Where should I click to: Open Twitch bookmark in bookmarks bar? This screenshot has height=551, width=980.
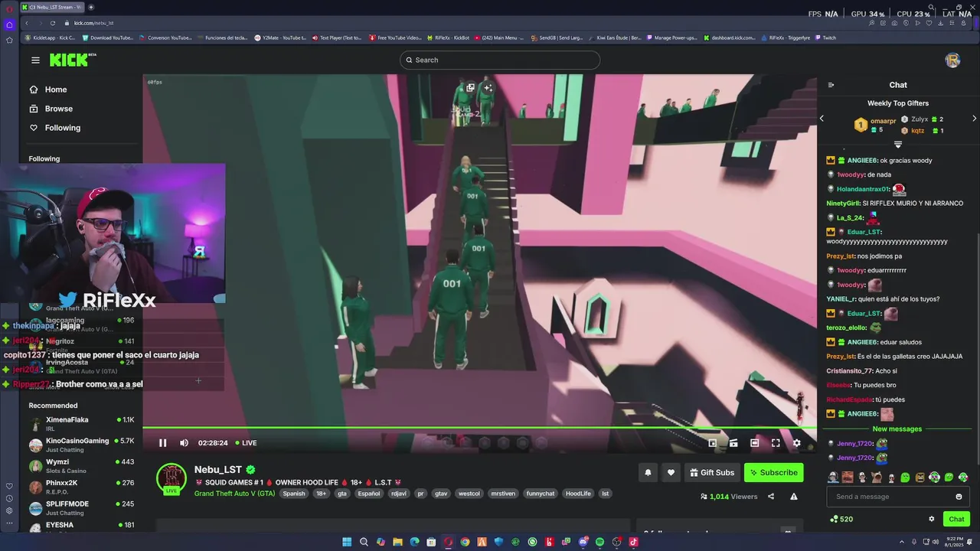pyautogui.click(x=825, y=37)
